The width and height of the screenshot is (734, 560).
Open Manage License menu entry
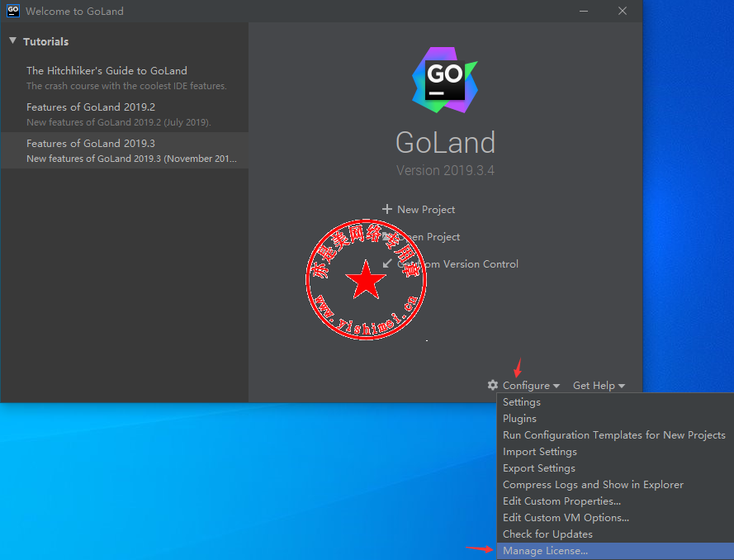coord(615,551)
